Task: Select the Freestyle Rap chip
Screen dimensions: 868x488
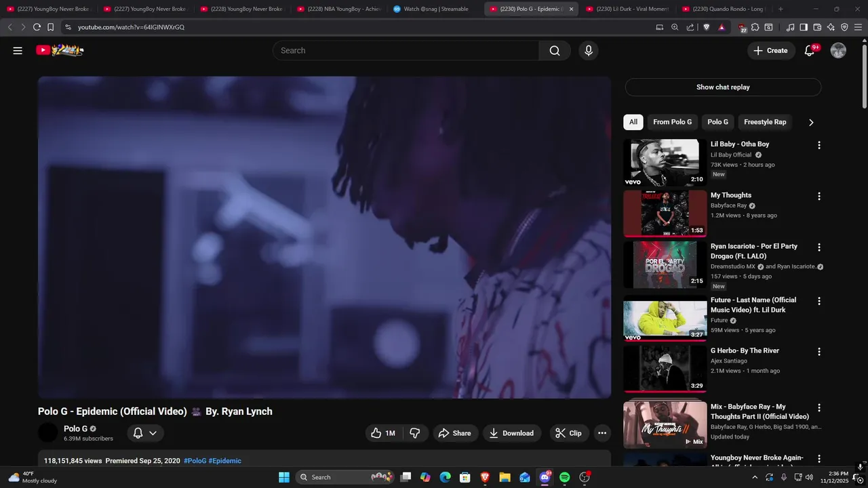Action: 765,122
